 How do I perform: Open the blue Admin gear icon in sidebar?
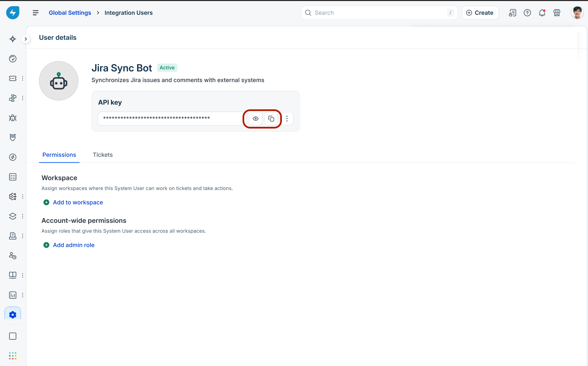[x=13, y=315]
